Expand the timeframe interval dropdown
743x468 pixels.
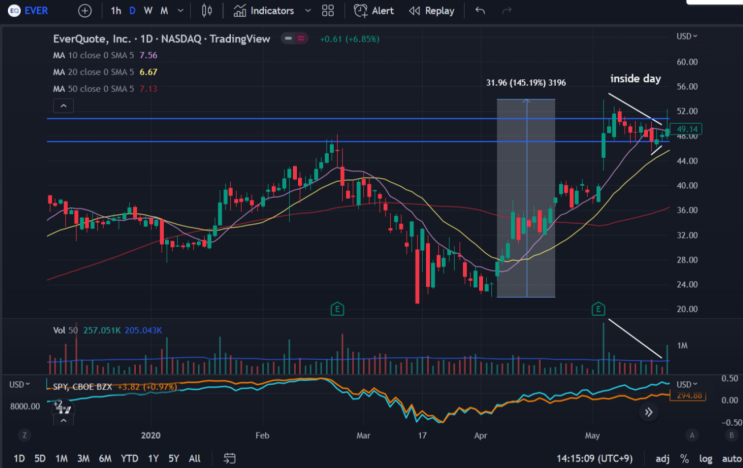181,10
